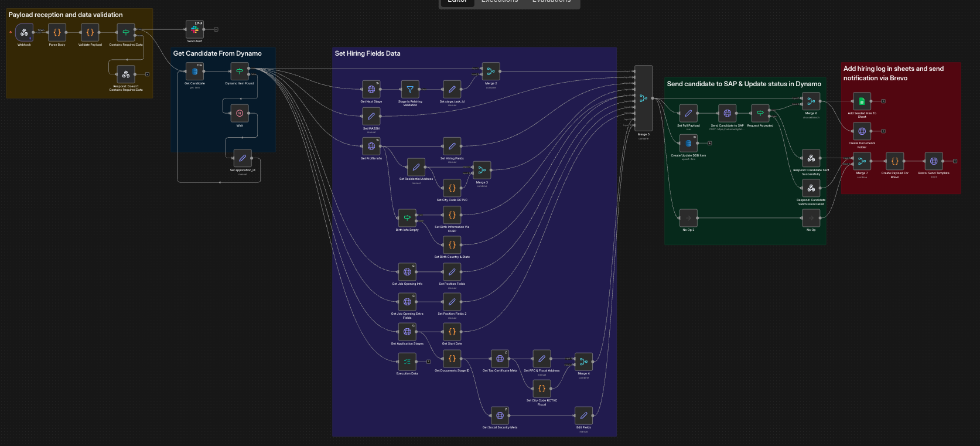Select the No Op node beside Merge 5 output

(811, 218)
